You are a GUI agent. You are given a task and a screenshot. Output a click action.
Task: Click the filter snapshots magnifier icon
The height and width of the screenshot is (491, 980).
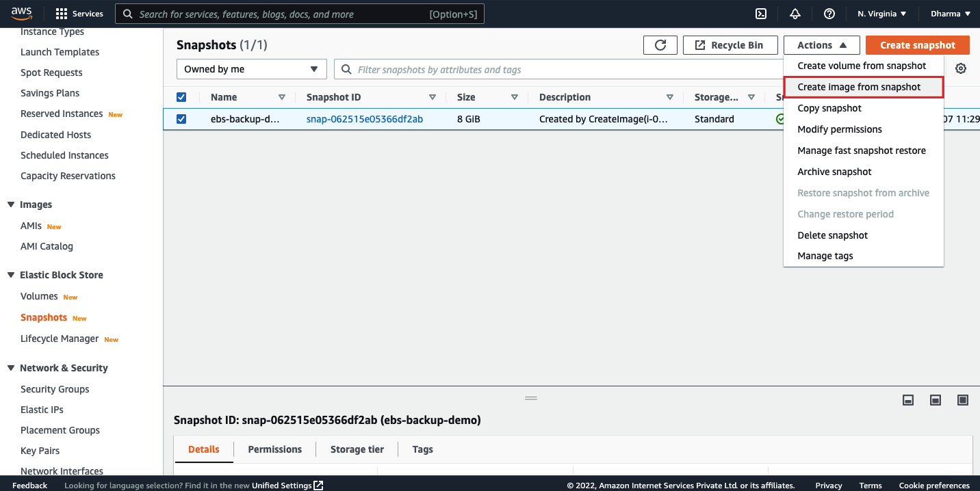(347, 70)
